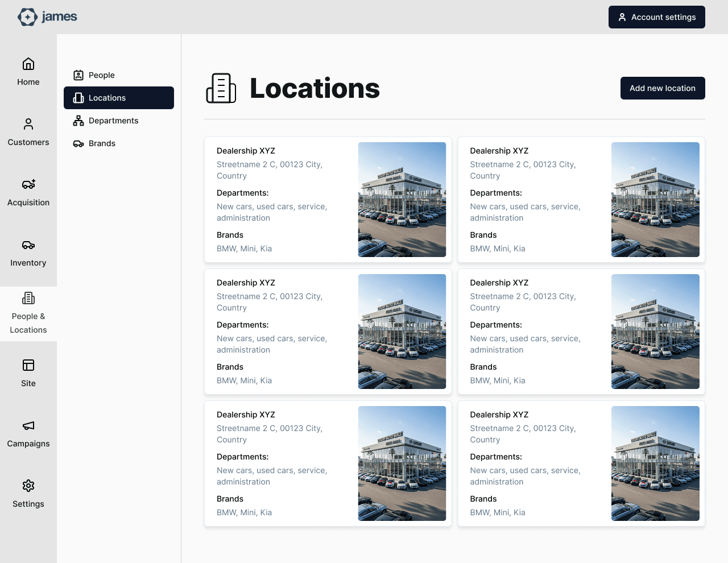Click the Departments hierarchy icon
The image size is (728, 563).
pyautogui.click(x=78, y=121)
